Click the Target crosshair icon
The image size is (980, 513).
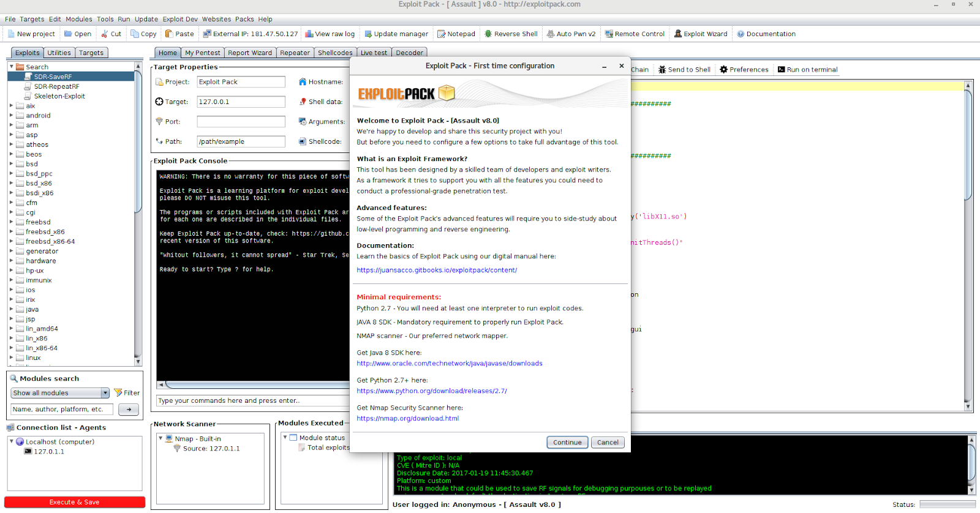[159, 102]
